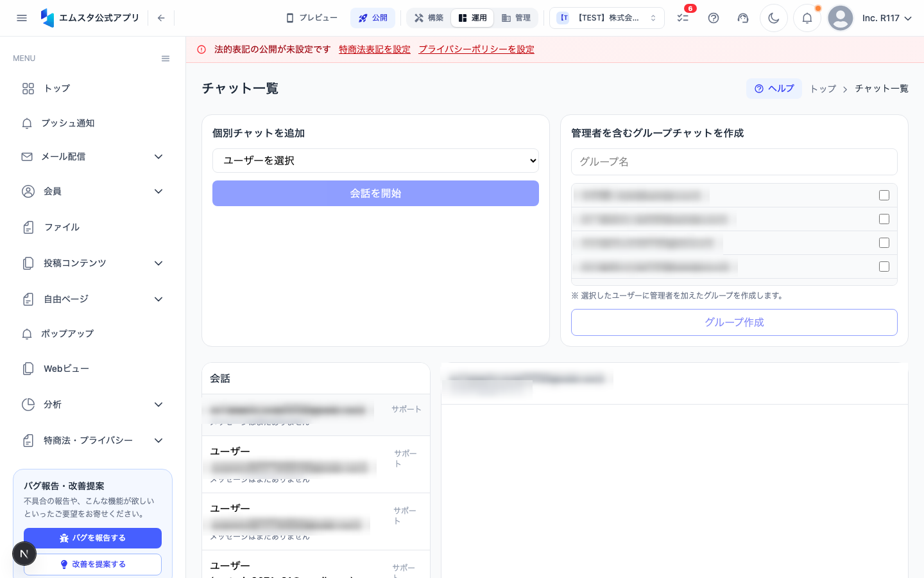Image resolution: width=924 pixels, height=578 pixels.
Task: Click the back arrow icon in header
Action: [161, 18]
